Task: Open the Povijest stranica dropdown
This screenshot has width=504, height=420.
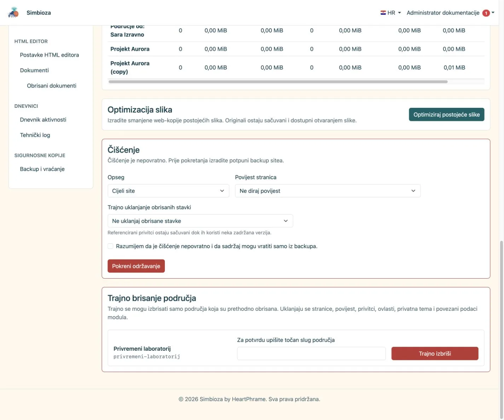Action: point(328,191)
